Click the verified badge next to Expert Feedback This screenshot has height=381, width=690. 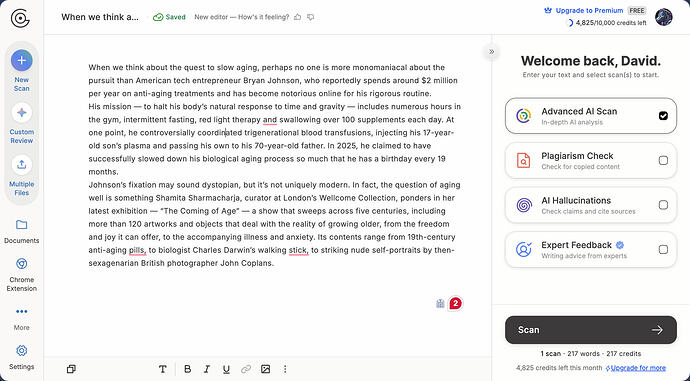pyautogui.click(x=620, y=245)
